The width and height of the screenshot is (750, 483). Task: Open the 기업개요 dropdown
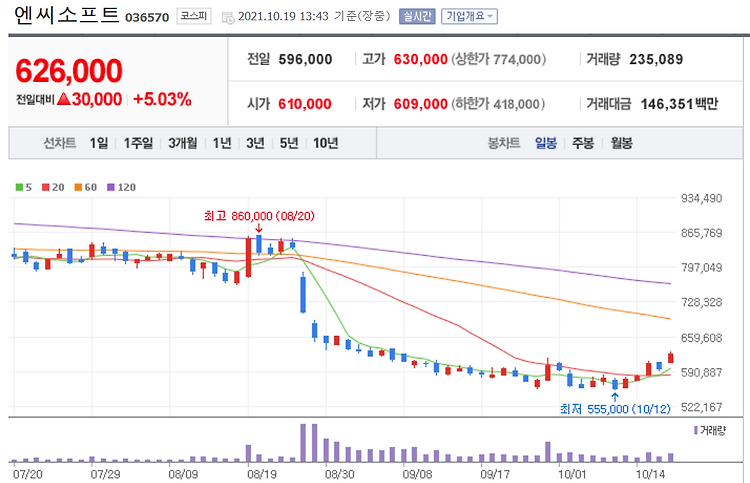[469, 16]
